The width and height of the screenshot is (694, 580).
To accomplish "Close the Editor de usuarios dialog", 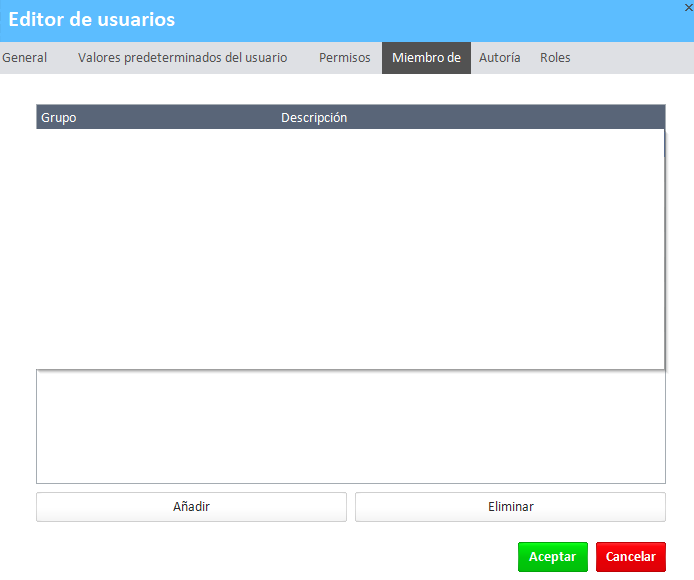I will 688,6.
